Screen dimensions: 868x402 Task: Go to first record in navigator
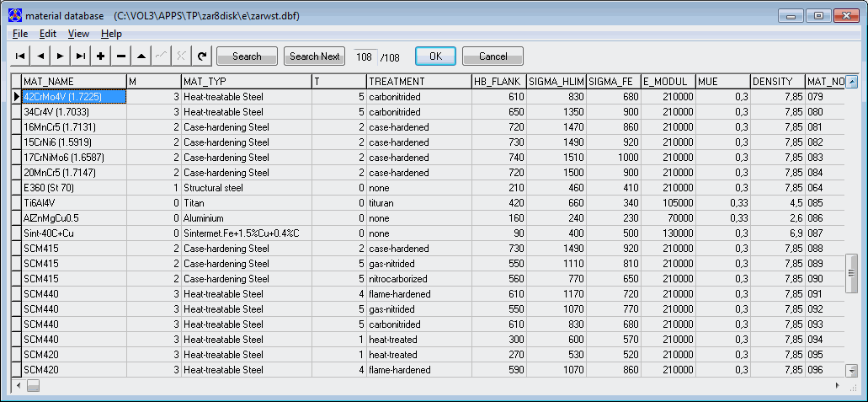(19, 56)
